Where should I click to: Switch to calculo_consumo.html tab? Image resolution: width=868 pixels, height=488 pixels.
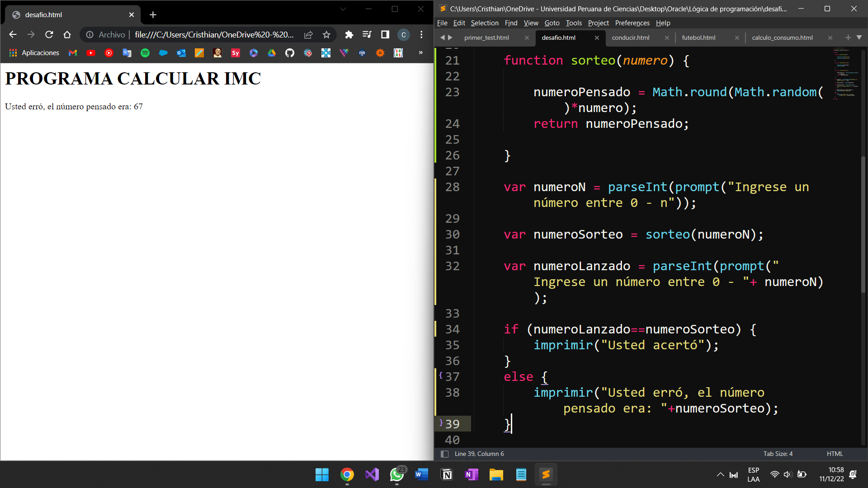pos(782,38)
